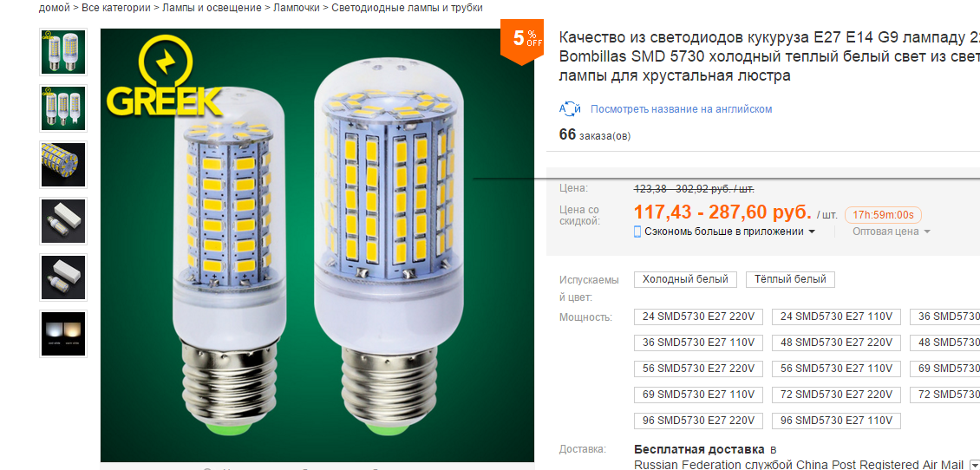
Task: Select the thumbnail showing three bulbs
Action: pyautogui.click(x=63, y=108)
